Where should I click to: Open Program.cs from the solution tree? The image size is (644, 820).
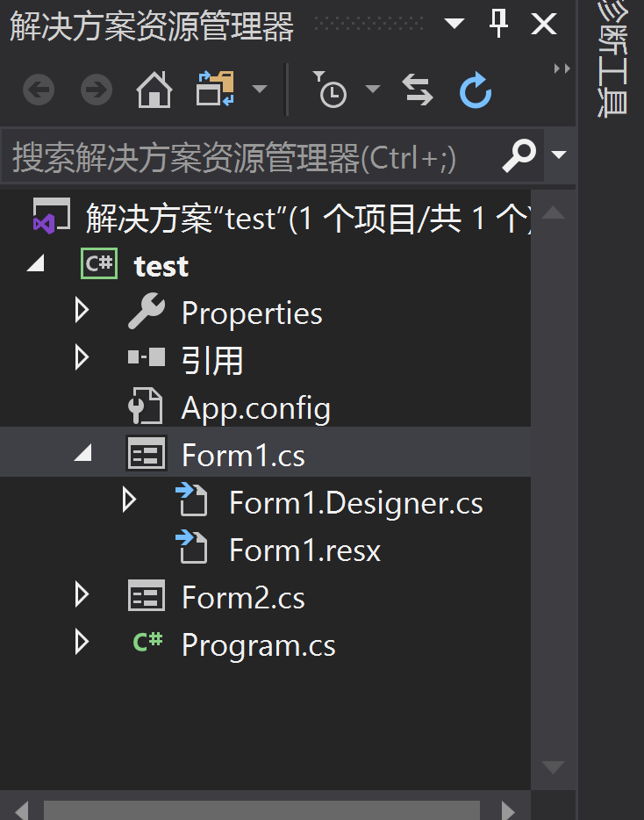257,644
